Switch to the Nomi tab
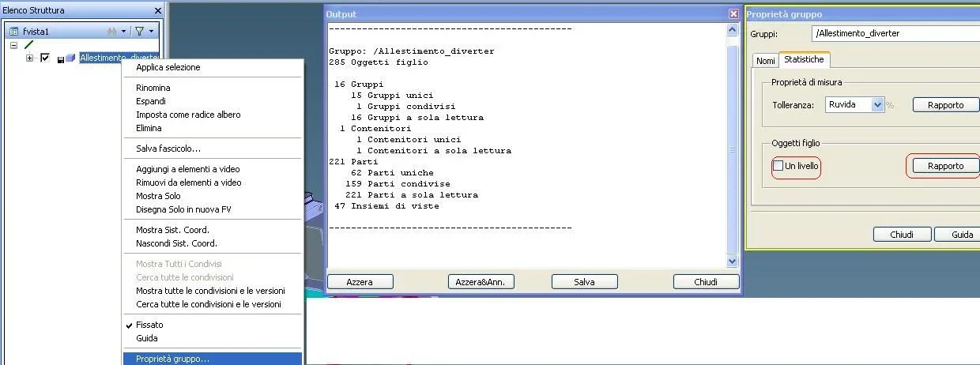Screen dimensions: 980x365 pyautogui.click(x=765, y=60)
